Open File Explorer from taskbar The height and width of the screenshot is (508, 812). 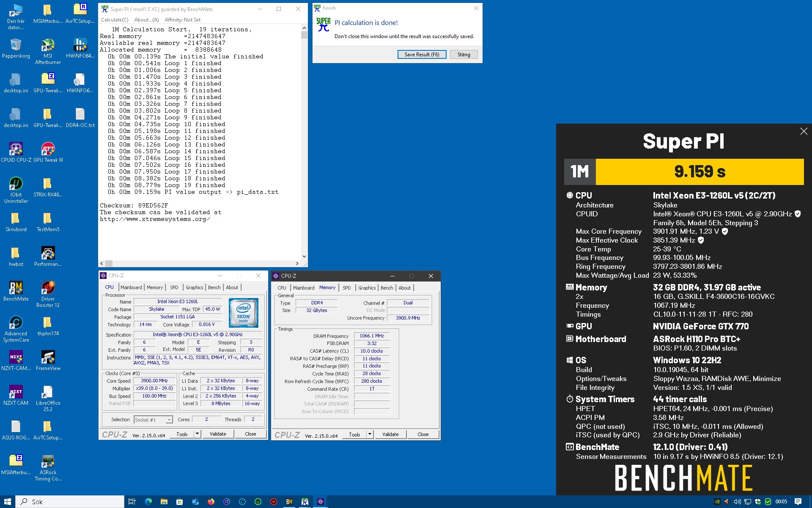(164, 502)
